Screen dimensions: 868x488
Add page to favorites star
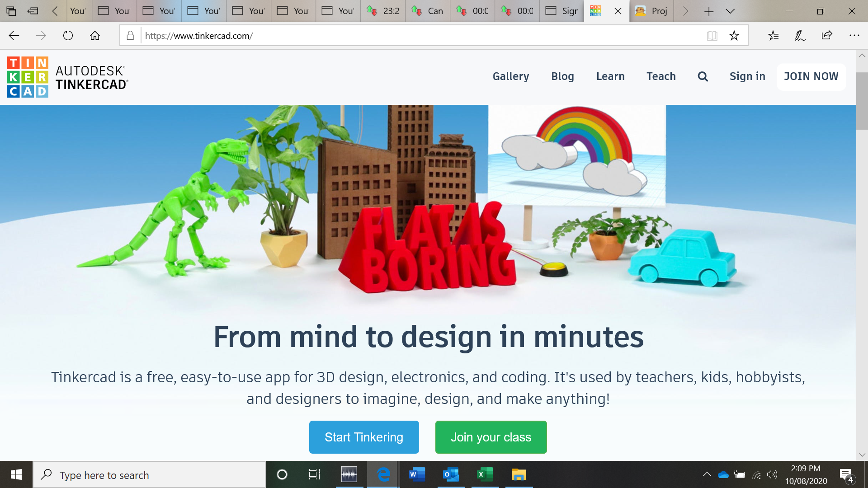734,36
